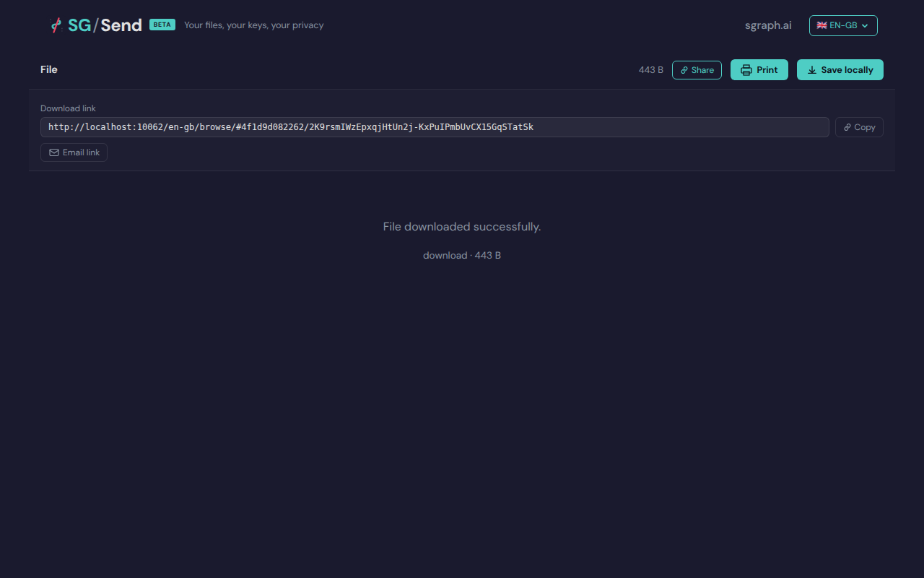This screenshot has height=578, width=924.
Task: Click the SG/Send logo icon
Action: point(56,25)
